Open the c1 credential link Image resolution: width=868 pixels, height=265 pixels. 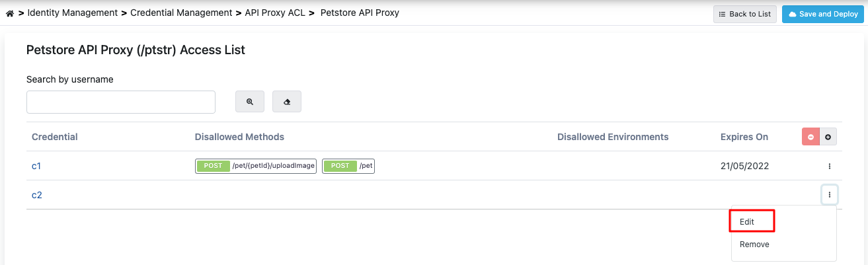[36, 166]
